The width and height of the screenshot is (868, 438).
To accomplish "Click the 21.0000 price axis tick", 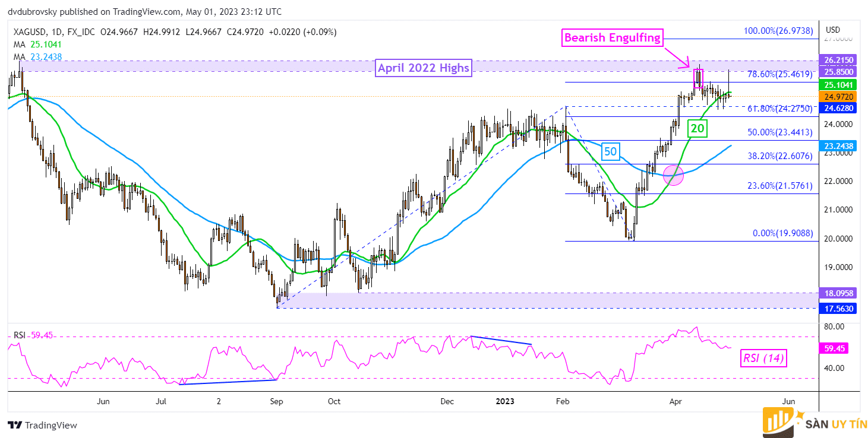I will (x=839, y=210).
